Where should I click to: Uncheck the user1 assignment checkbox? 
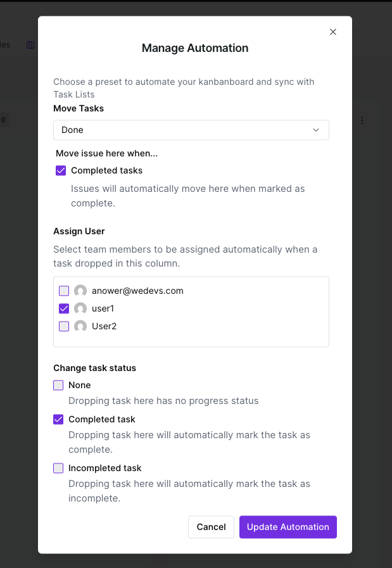click(64, 309)
